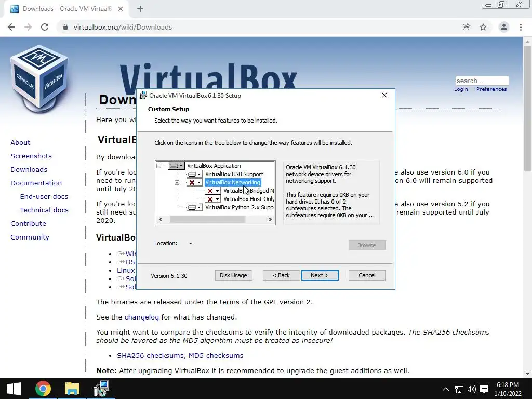The height and width of the screenshot is (399, 532).
Task: Click the VirtualBox cube logo
Action: (x=39, y=79)
